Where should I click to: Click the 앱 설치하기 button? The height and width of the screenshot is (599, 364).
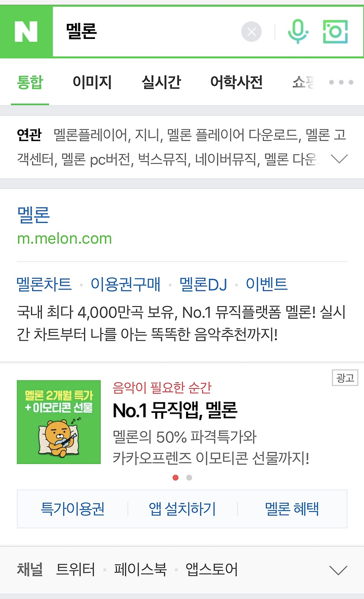(183, 509)
